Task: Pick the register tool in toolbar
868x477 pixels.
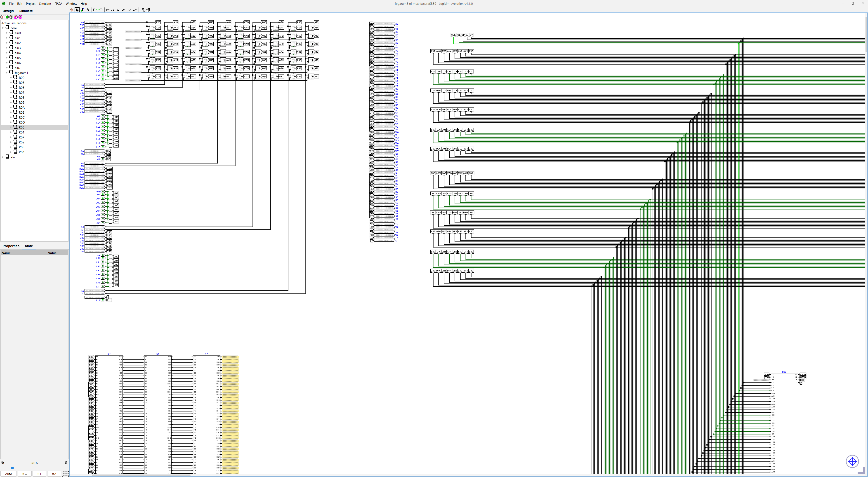Action: (148, 10)
